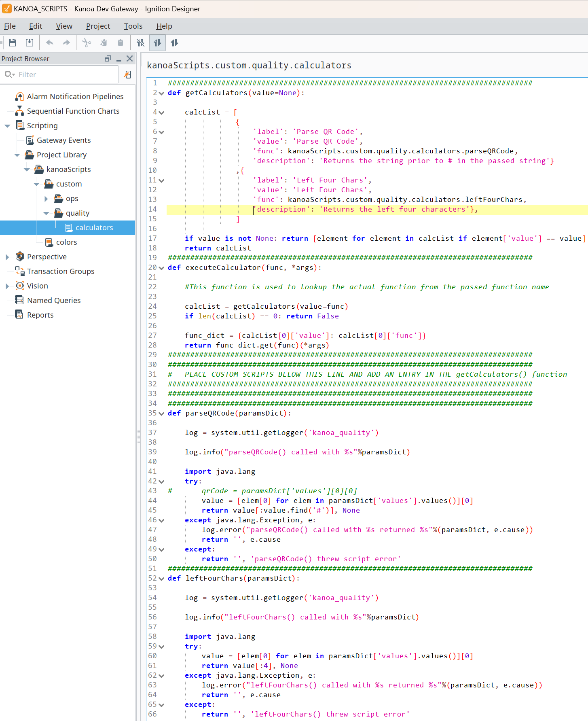Open the View menu

coord(64,26)
